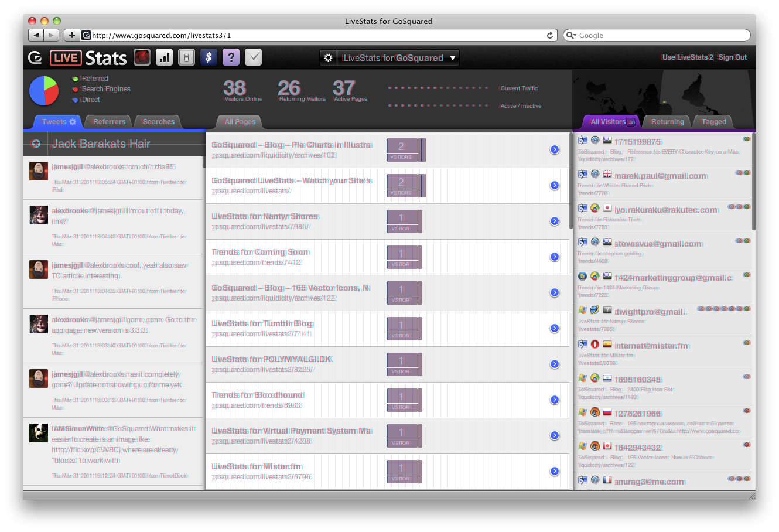The height and width of the screenshot is (532, 779).
Task: Click the GoSquared logo icon
Action: pos(35,57)
